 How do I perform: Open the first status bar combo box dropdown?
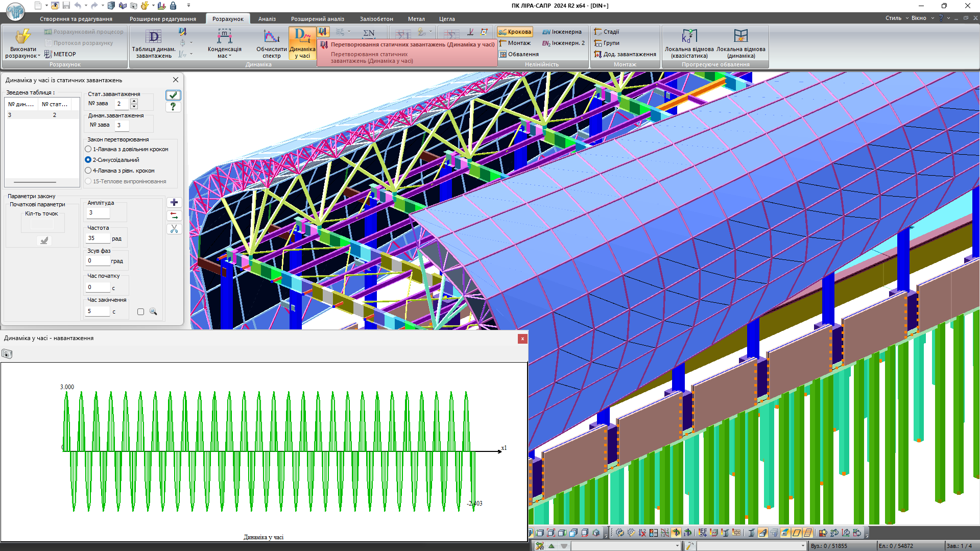point(677,546)
